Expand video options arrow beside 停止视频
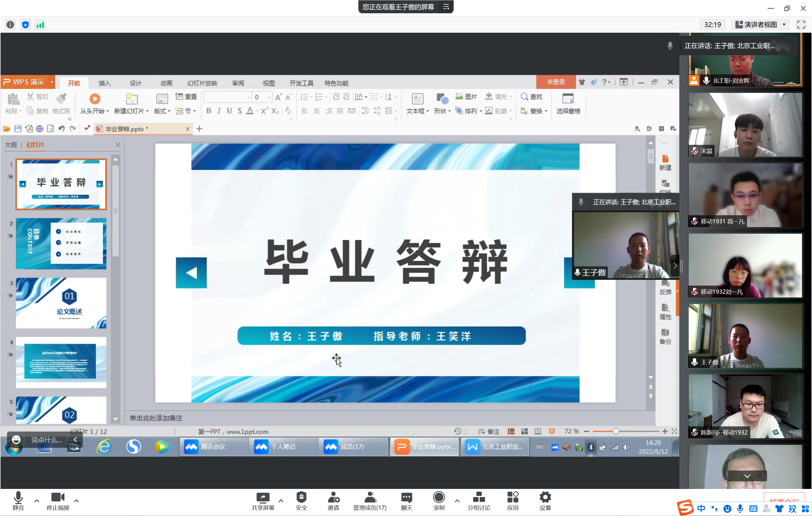 coord(77,501)
